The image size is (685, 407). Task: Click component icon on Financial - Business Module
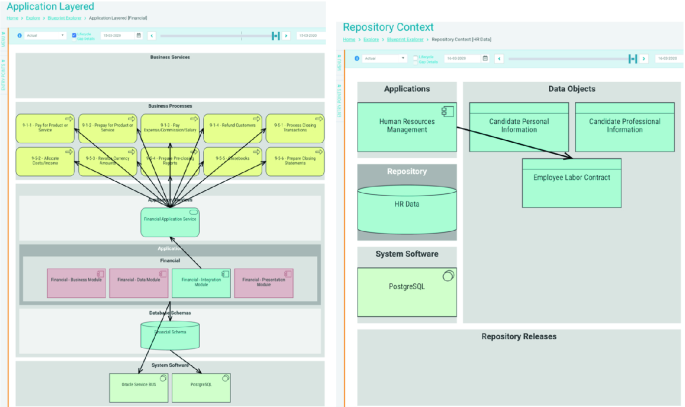click(100, 274)
